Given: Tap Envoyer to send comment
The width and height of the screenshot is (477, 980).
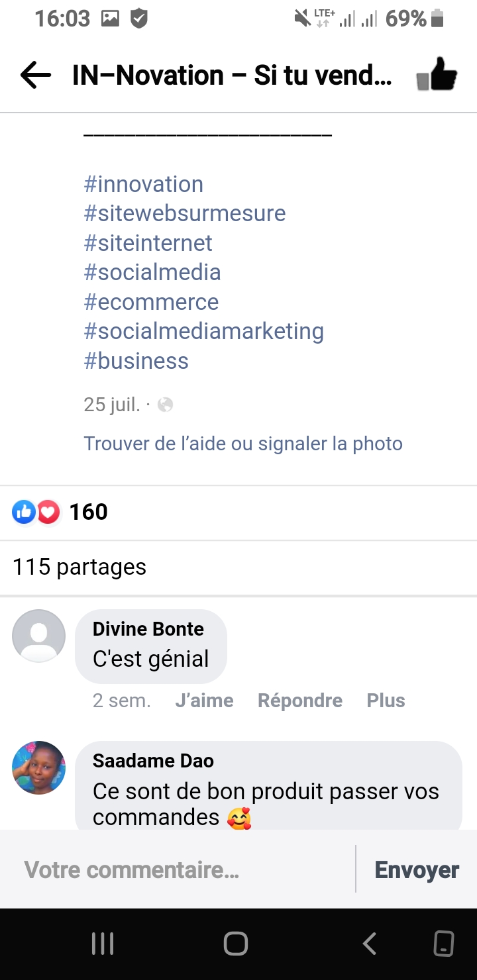Looking at the screenshot, I should (x=417, y=869).
